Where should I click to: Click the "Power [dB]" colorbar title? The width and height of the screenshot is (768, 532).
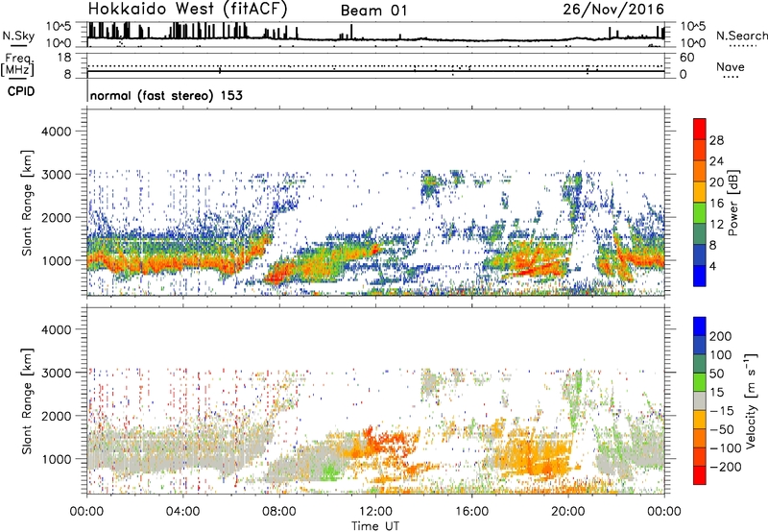(x=733, y=203)
